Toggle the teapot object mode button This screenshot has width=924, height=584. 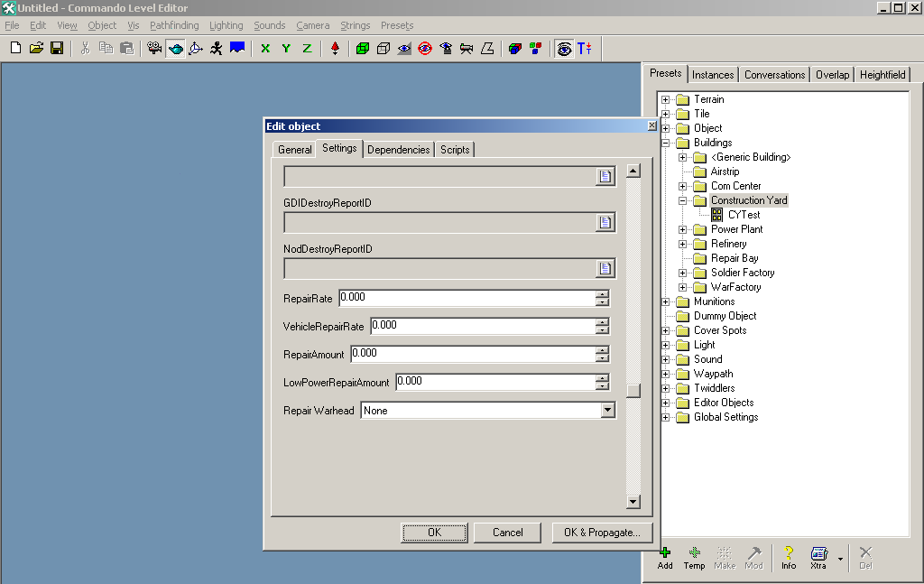[x=176, y=48]
